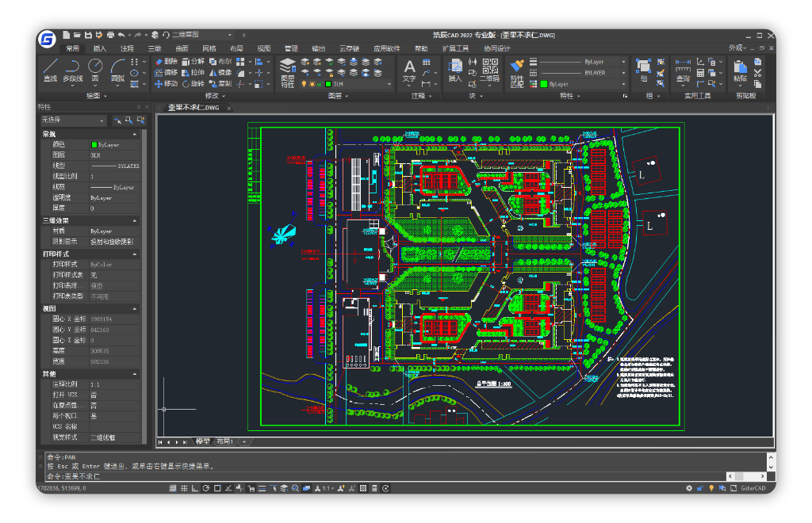Click the save icon in quick access toolbar
812x523 pixels.
click(x=88, y=35)
